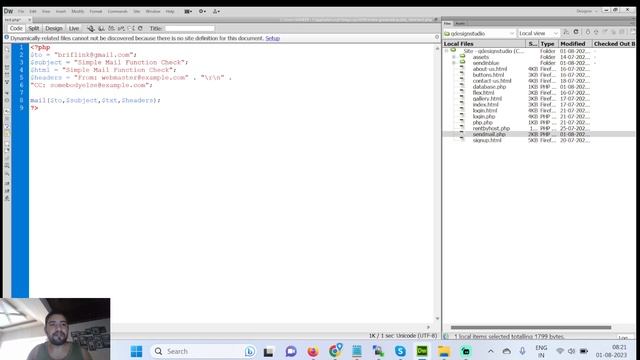The width and height of the screenshot is (640, 360).
Task: Select rentbyhost.php in Files panel
Action: point(491,128)
